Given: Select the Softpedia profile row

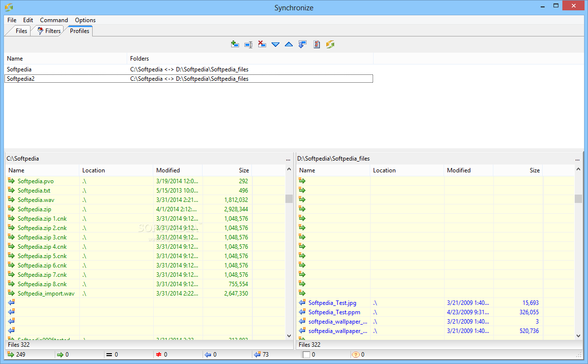Looking at the screenshot, I should coord(189,69).
